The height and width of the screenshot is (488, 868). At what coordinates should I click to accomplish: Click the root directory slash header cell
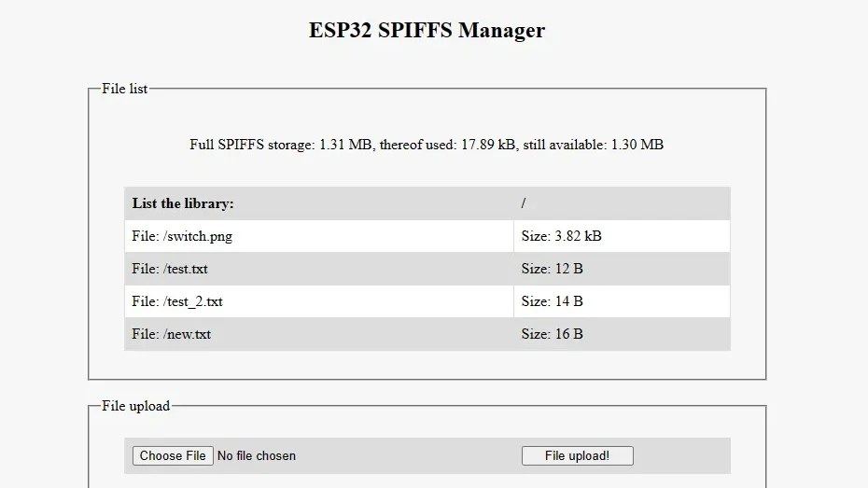[x=524, y=203]
